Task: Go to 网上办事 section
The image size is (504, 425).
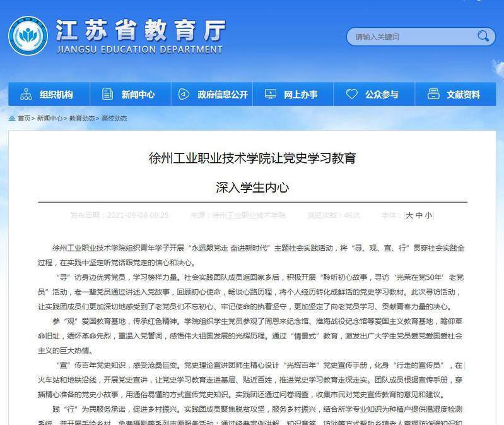Action: tap(300, 95)
